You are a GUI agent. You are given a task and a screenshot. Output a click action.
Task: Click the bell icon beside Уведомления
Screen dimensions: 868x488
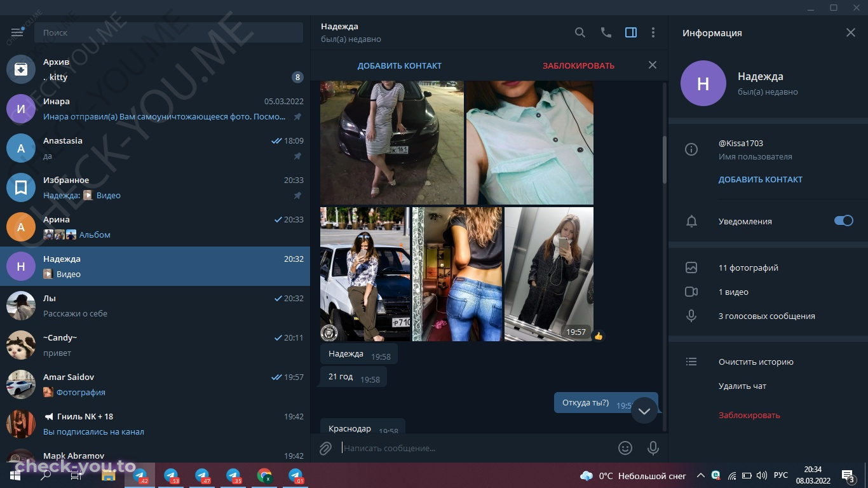(691, 221)
